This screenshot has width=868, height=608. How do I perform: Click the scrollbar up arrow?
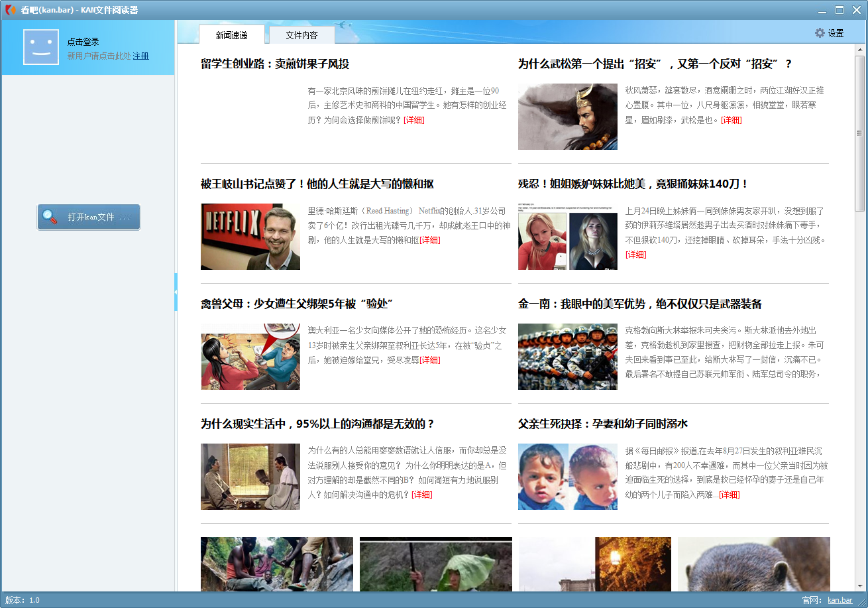[x=860, y=50]
